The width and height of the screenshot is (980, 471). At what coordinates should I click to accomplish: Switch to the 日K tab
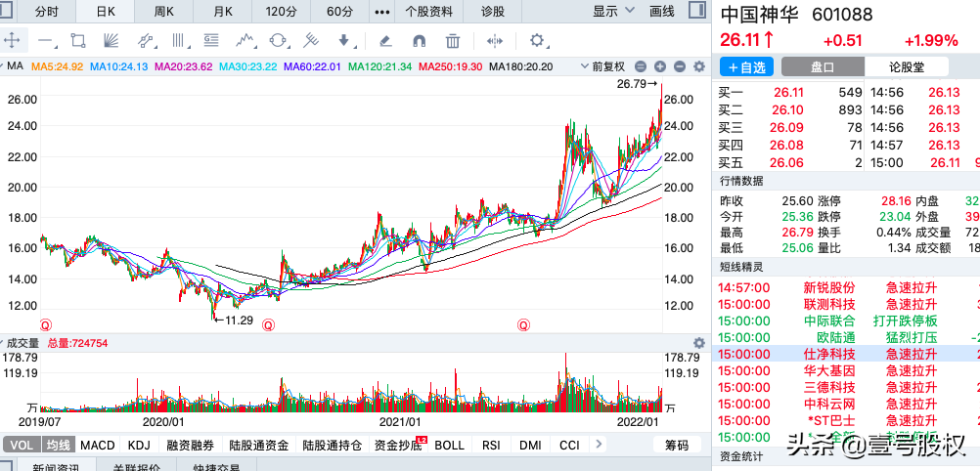click(x=106, y=12)
